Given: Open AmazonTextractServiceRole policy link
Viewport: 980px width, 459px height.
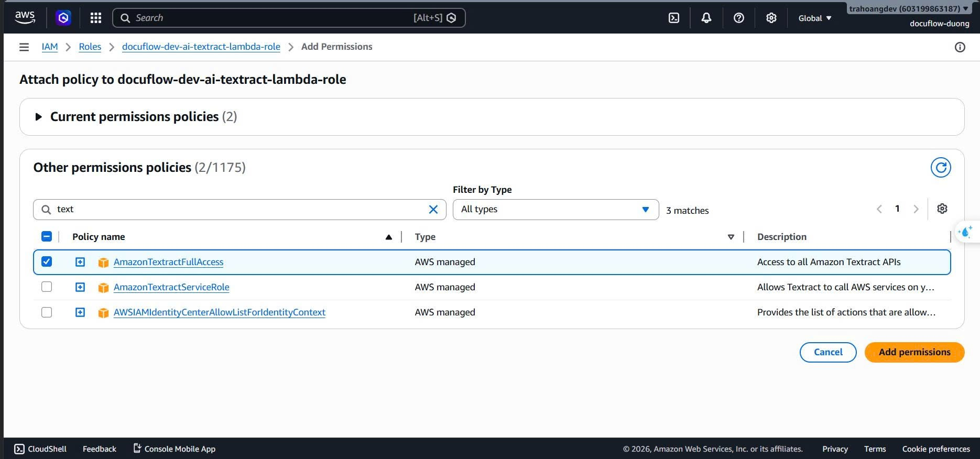Looking at the screenshot, I should (x=171, y=287).
